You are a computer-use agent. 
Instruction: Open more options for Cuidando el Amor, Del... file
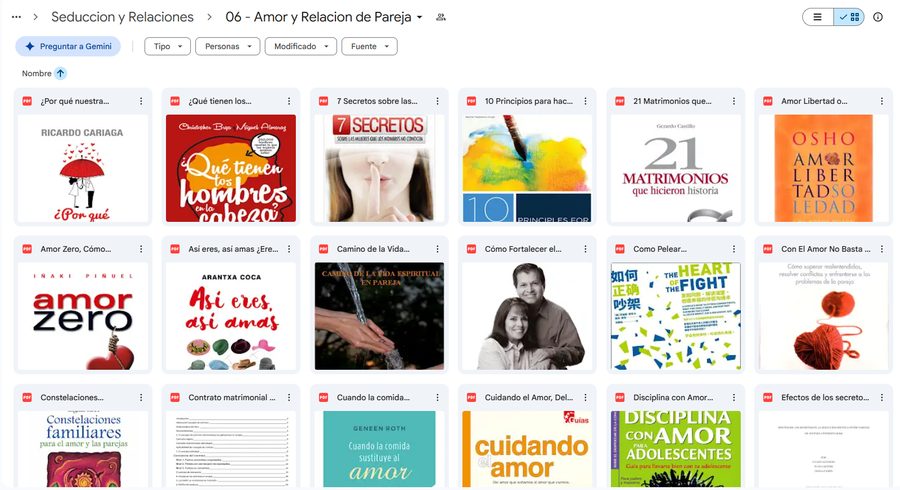click(x=585, y=397)
